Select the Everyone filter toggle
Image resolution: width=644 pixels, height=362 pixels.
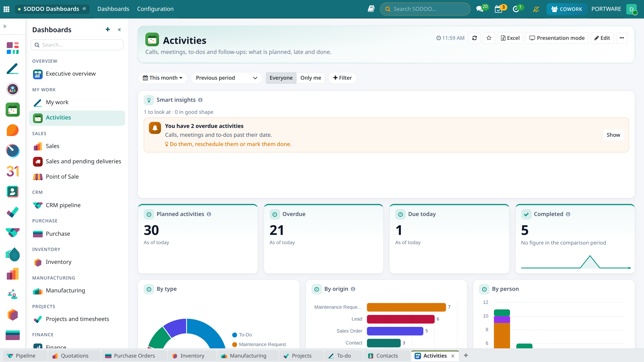point(281,78)
